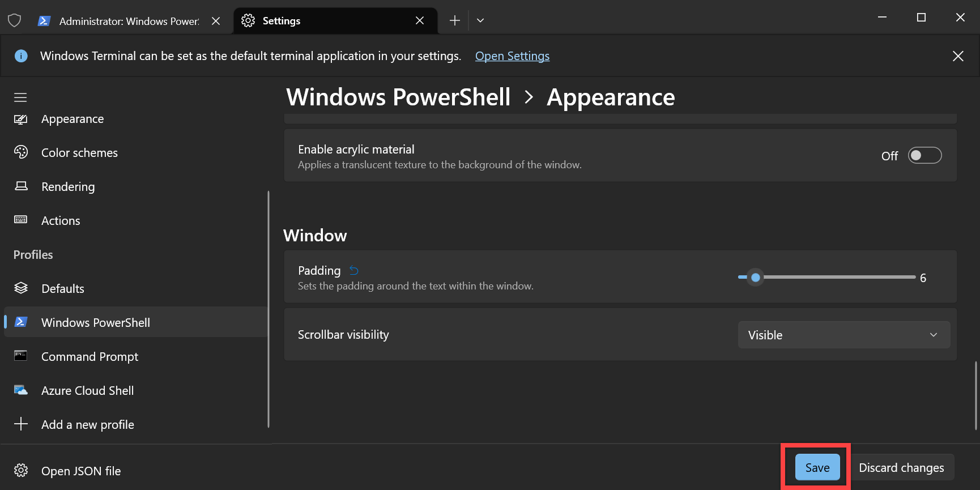Image resolution: width=980 pixels, height=490 pixels.
Task: Click the plus icon for new profile
Action: (x=21, y=424)
